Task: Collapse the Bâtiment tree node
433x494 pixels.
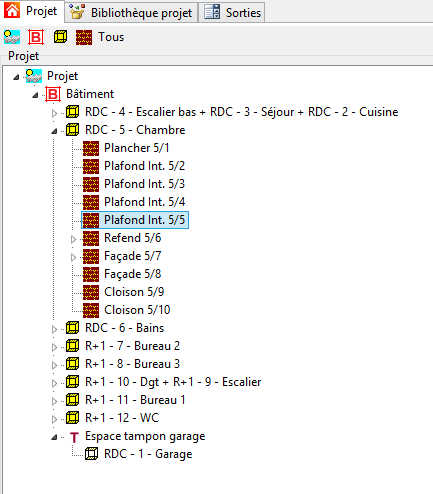Action: [35, 95]
